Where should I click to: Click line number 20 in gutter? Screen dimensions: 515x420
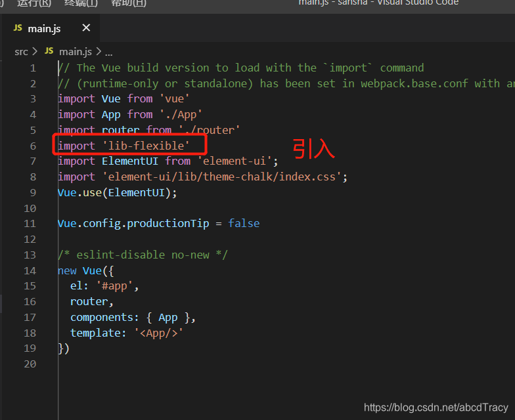coord(30,364)
